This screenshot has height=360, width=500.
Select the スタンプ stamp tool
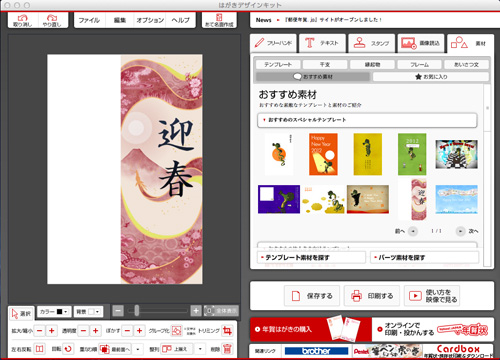[x=372, y=43]
